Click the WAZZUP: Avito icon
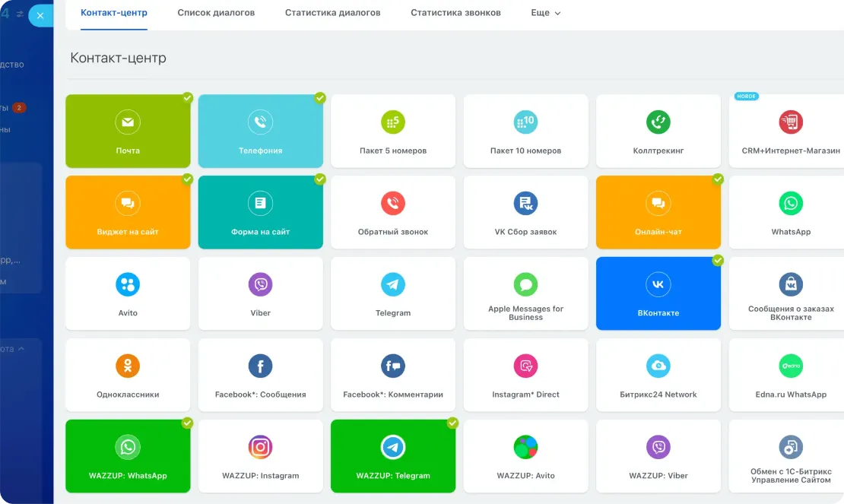844x504 pixels. (x=526, y=447)
